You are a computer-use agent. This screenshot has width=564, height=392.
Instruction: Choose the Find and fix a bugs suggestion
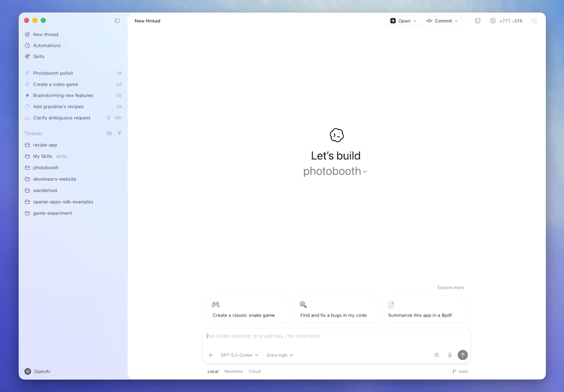point(336,309)
